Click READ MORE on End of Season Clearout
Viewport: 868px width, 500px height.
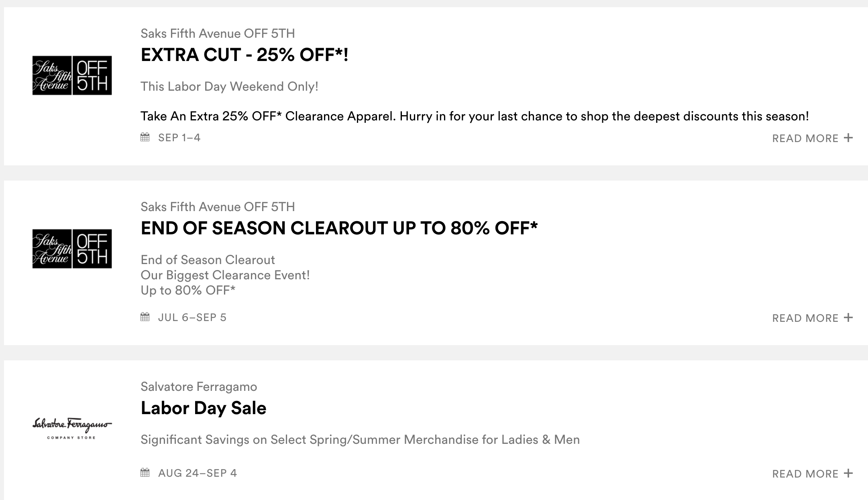click(805, 318)
